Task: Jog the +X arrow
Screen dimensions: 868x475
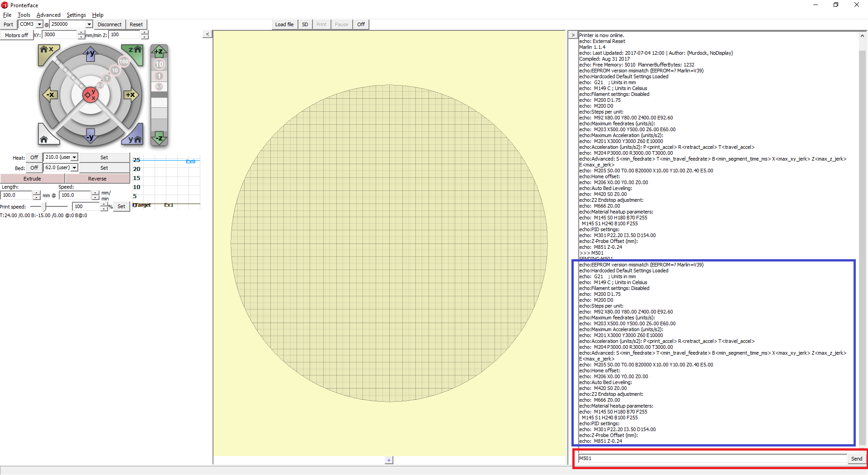Action: [x=131, y=95]
